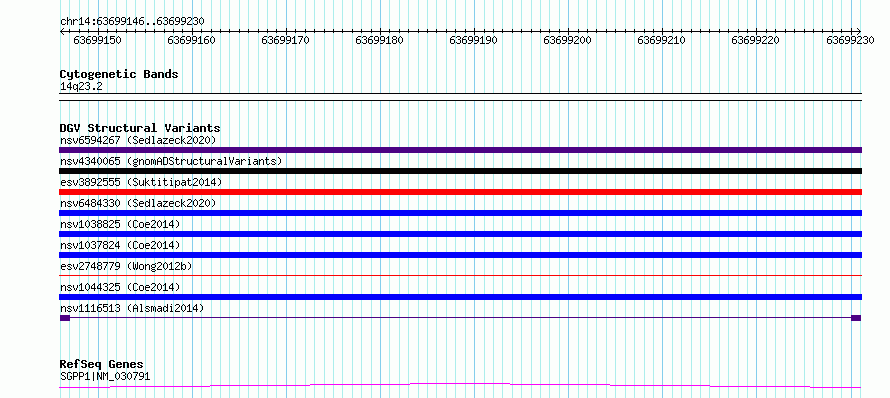Image resolution: width=890 pixels, height=398 pixels.
Task: Open variant nsv1037824 (Coe2014) label
Action: pos(120,245)
